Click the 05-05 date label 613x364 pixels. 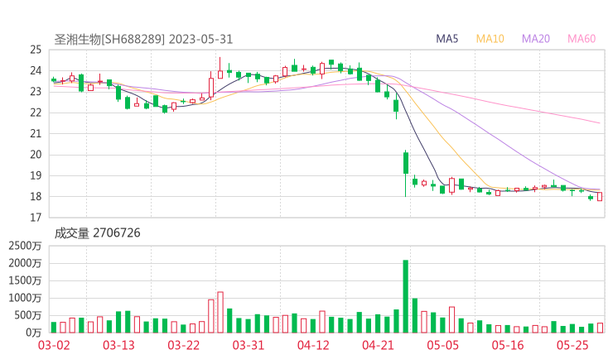point(442,345)
